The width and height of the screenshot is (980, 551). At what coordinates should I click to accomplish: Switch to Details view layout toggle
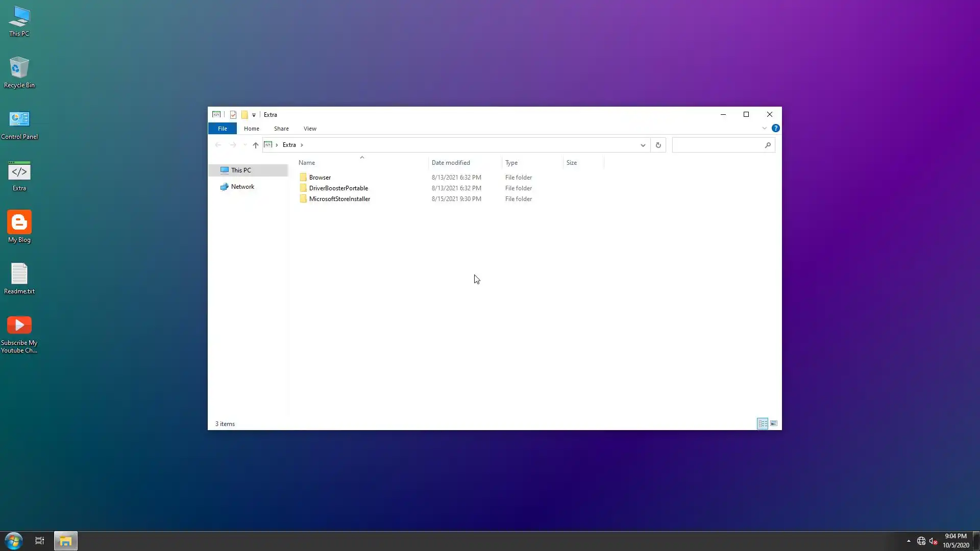(762, 423)
